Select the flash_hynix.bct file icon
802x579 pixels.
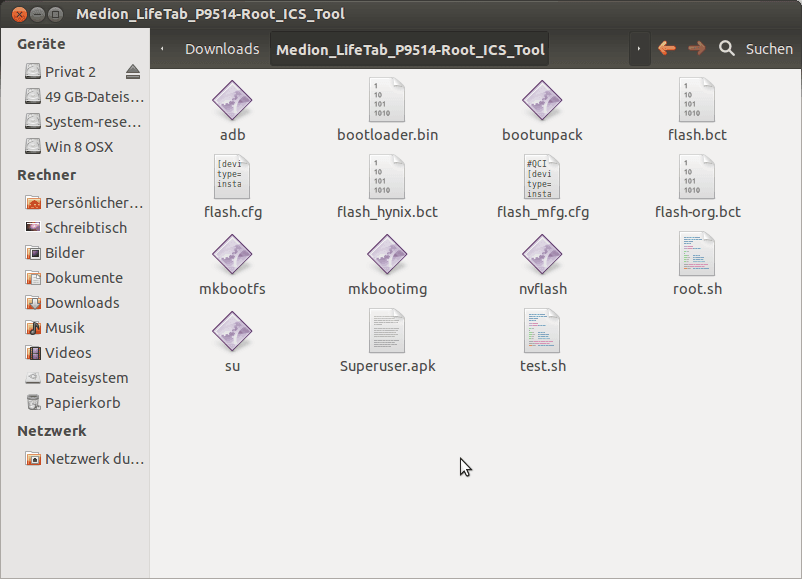coord(387,177)
